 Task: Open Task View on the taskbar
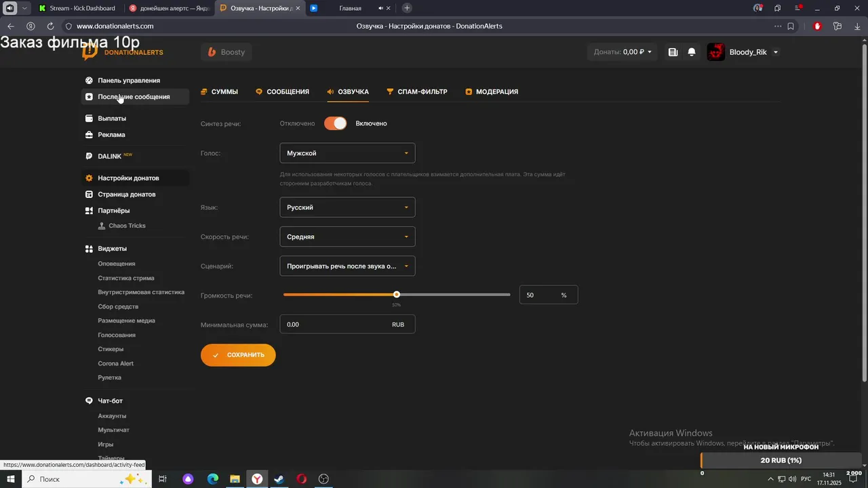163,479
